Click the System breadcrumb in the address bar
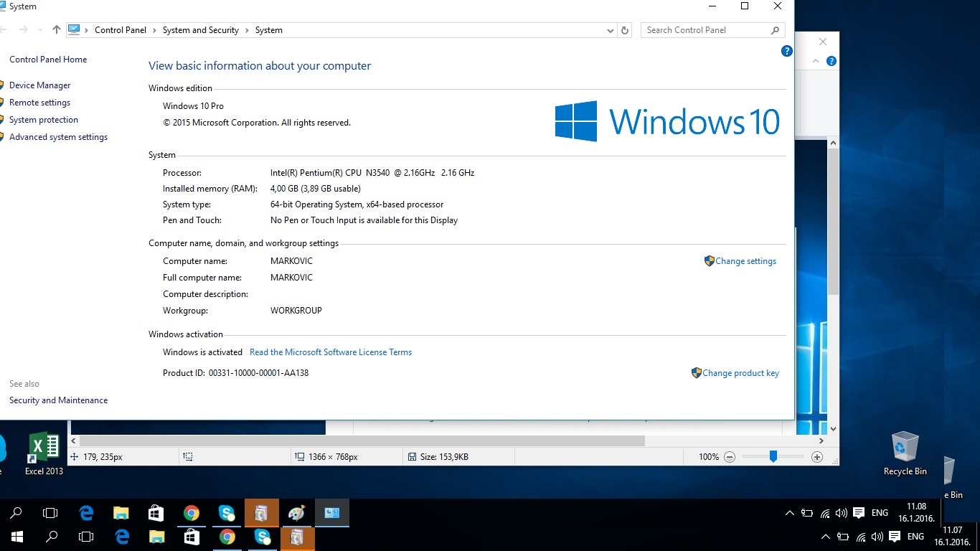The width and height of the screenshot is (980, 551). [269, 30]
